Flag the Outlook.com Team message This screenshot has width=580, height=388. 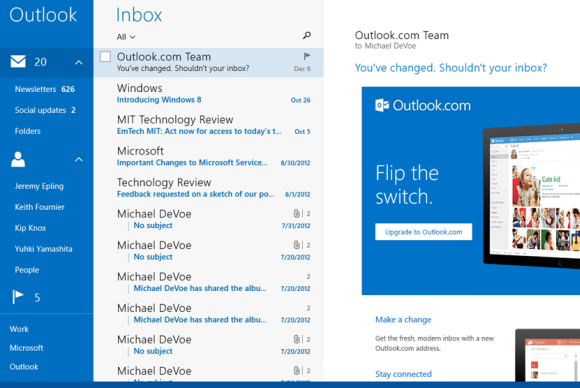307,56
